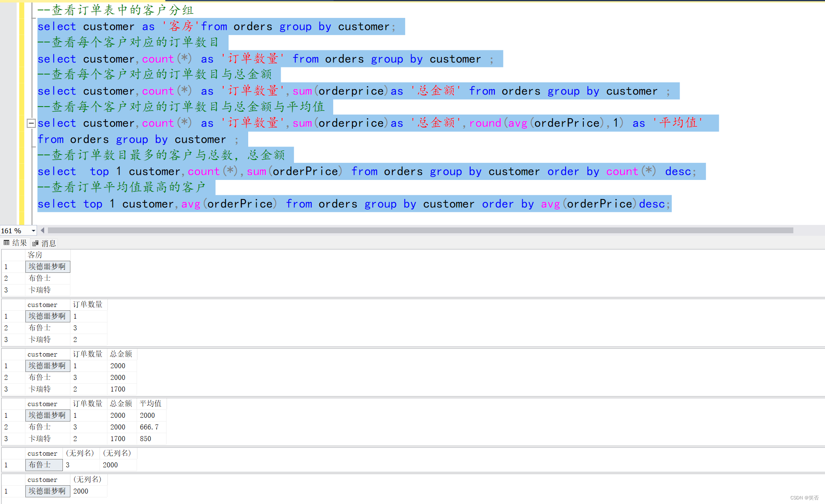Place cursor on 'desc' in last query
825x504 pixels.
652,204
